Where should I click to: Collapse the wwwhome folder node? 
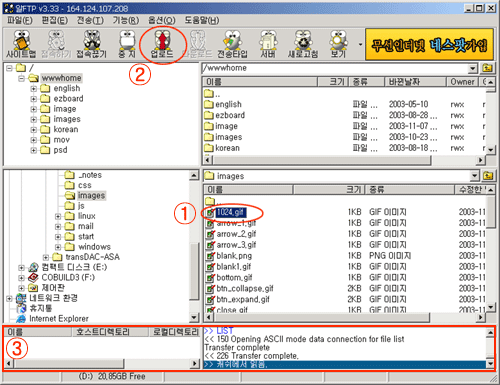tap(21, 78)
